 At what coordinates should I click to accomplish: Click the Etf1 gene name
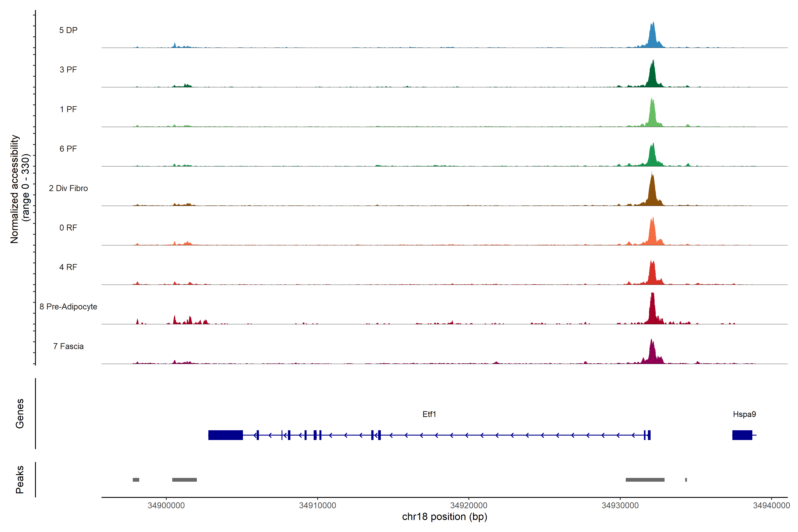click(429, 414)
